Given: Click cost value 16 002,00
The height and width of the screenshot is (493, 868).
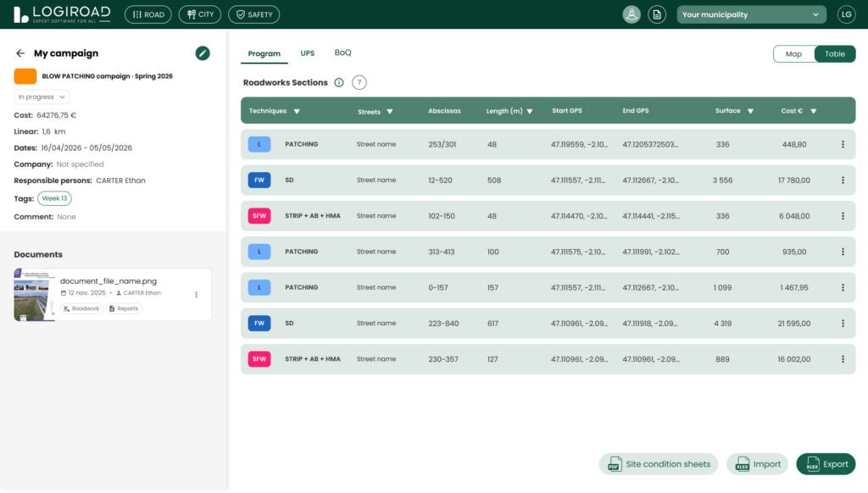Looking at the screenshot, I should pyautogui.click(x=793, y=359).
